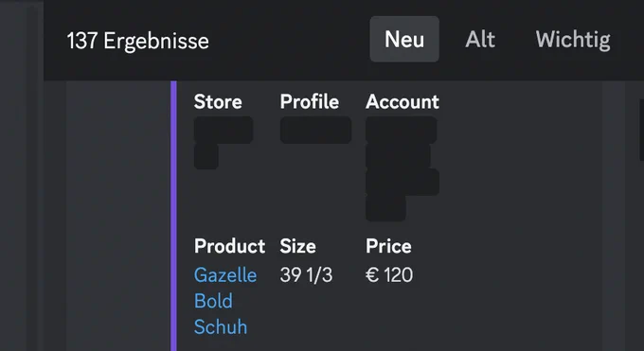Click the partially visible panel at right edge
The image size is (644, 351).
pos(641,130)
